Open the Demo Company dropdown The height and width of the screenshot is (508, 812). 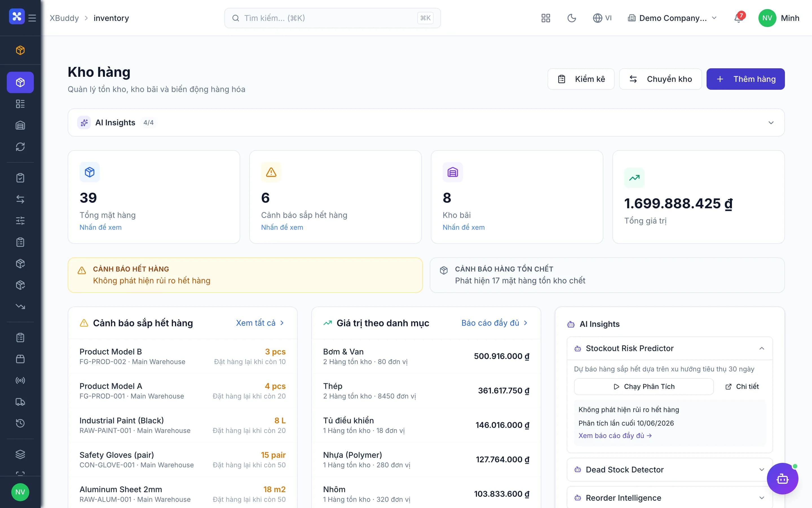coord(672,18)
